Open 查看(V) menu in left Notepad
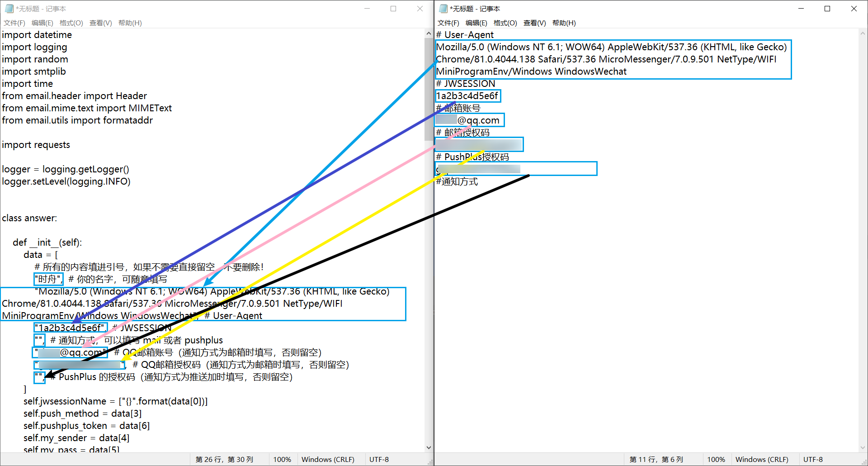 pyautogui.click(x=100, y=23)
